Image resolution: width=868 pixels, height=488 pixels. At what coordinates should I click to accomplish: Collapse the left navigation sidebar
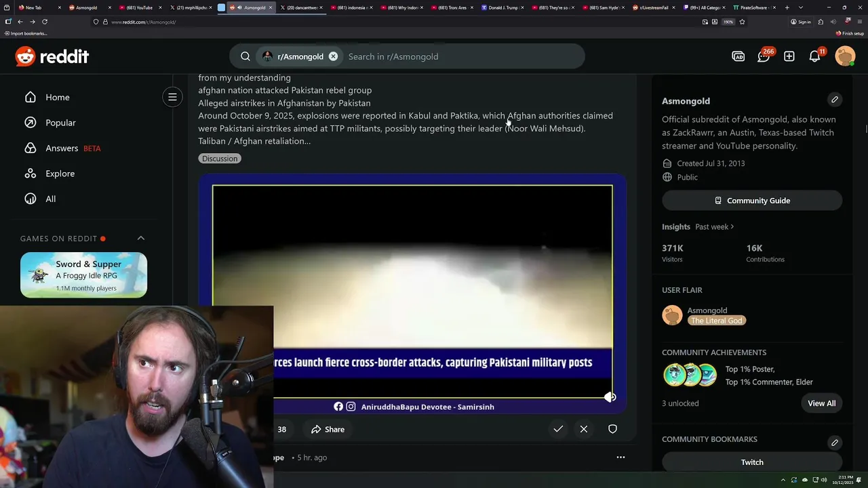[172, 97]
